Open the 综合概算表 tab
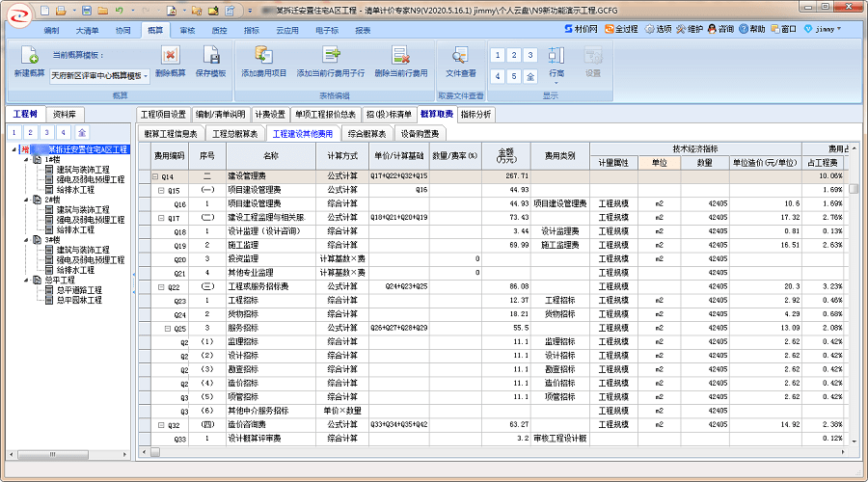 click(366, 134)
